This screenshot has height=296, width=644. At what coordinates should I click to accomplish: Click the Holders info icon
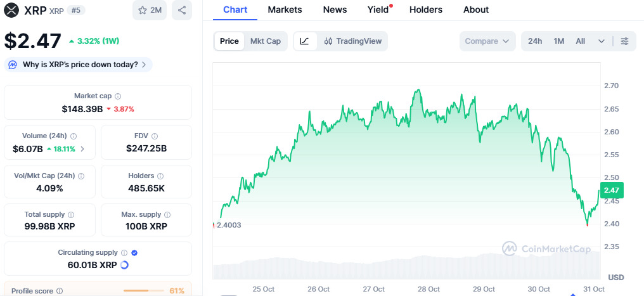[x=159, y=176]
